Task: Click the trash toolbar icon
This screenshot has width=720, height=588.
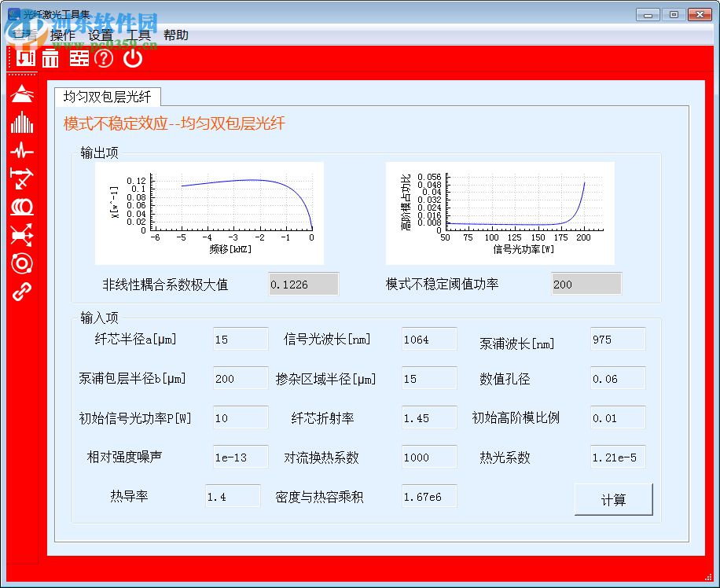Action: pyautogui.click(x=49, y=58)
